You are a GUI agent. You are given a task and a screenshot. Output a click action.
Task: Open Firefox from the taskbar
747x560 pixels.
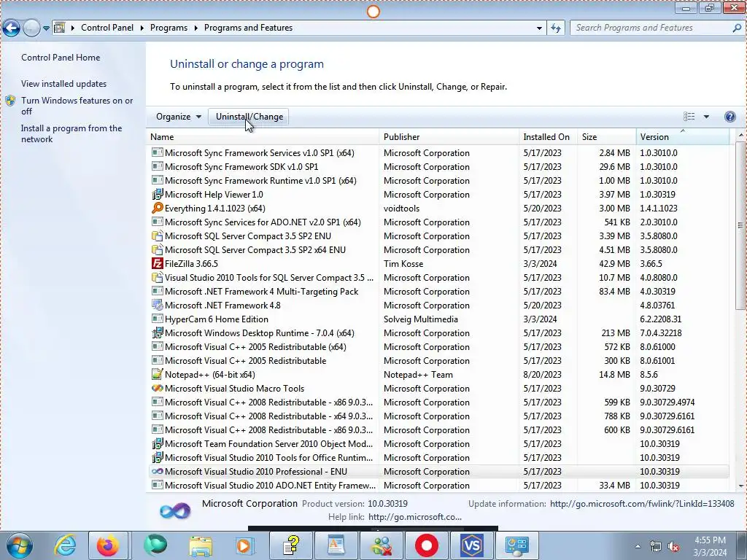(x=108, y=545)
